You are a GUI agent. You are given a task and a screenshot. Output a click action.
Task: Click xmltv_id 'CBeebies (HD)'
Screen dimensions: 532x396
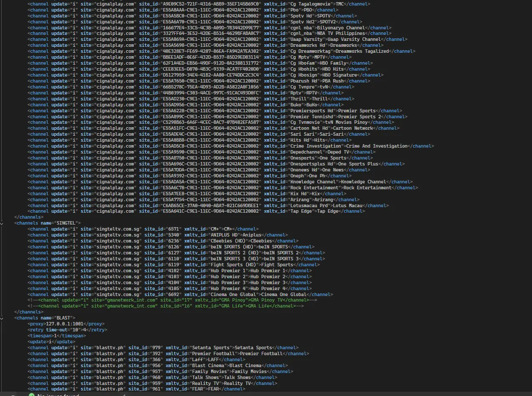(x=228, y=241)
